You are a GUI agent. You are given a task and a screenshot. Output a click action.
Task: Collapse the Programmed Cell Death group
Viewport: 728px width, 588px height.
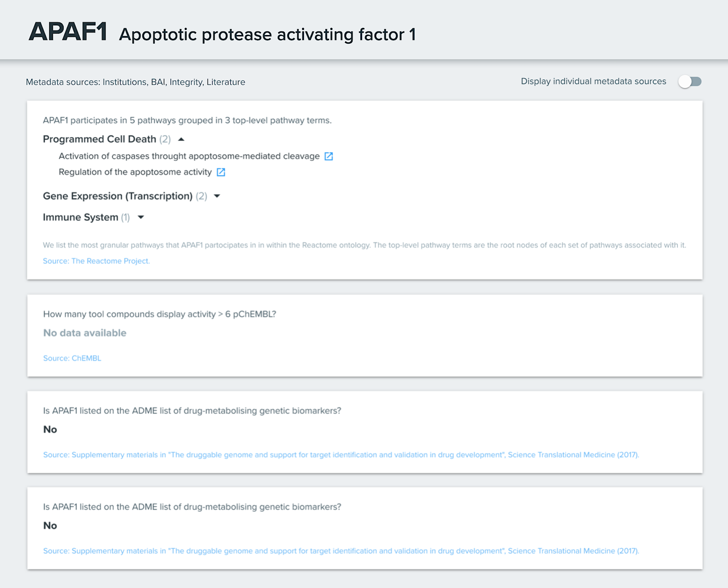click(181, 139)
